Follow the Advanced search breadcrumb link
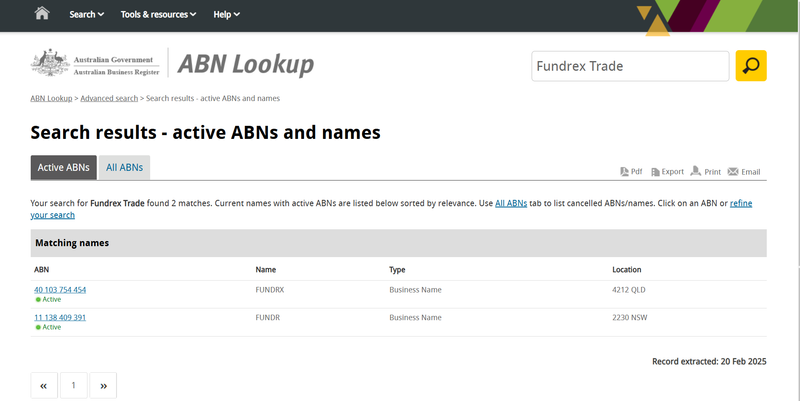 pyautogui.click(x=109, y=98)
